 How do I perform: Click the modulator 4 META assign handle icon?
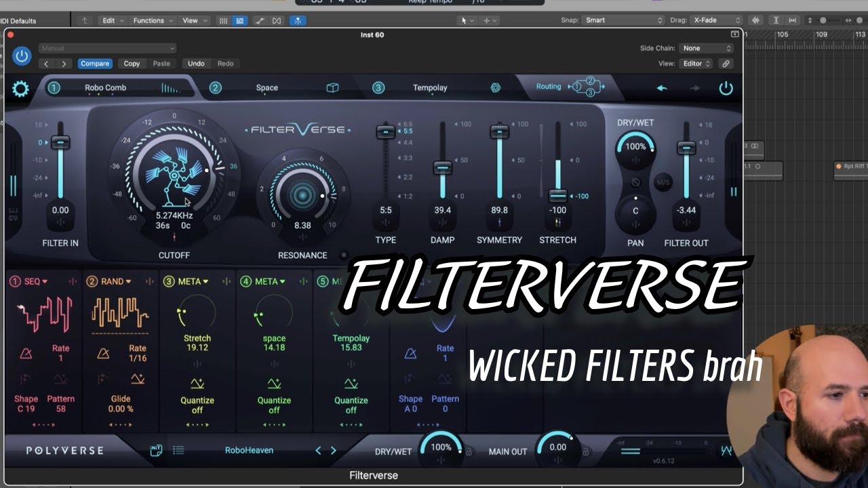coord(303,282)
